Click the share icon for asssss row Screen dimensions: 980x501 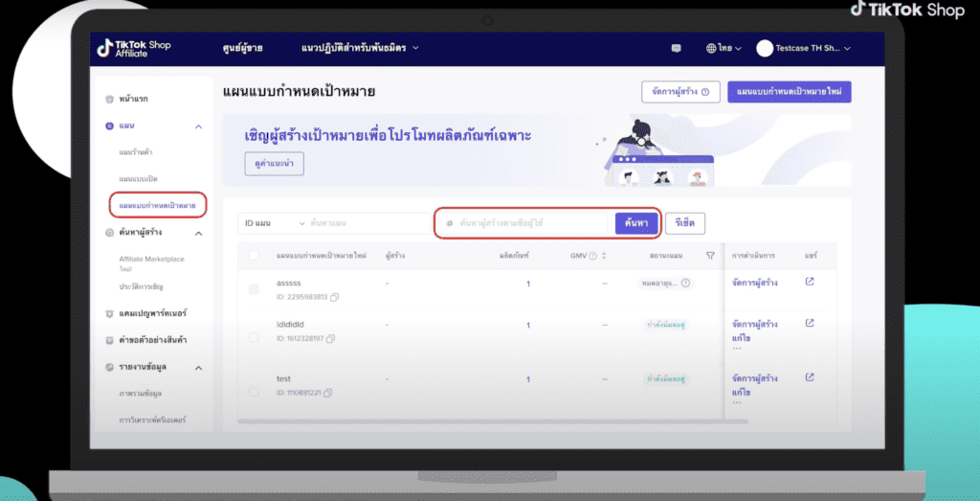point(810,282)
